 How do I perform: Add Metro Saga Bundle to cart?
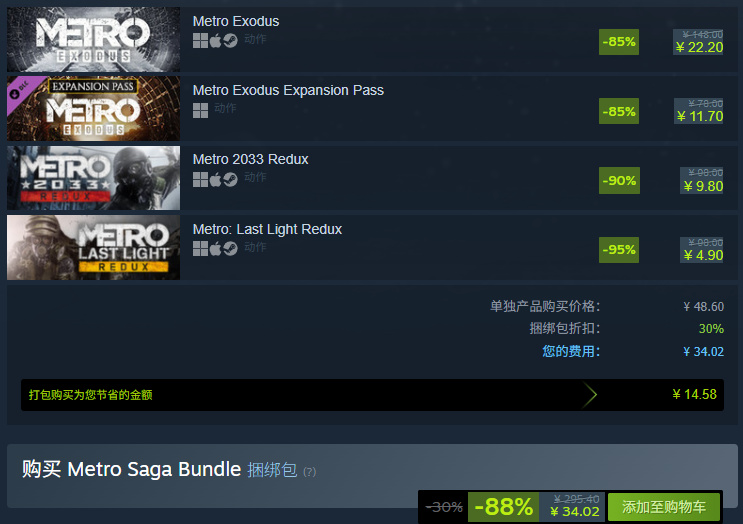click(663, 507)
